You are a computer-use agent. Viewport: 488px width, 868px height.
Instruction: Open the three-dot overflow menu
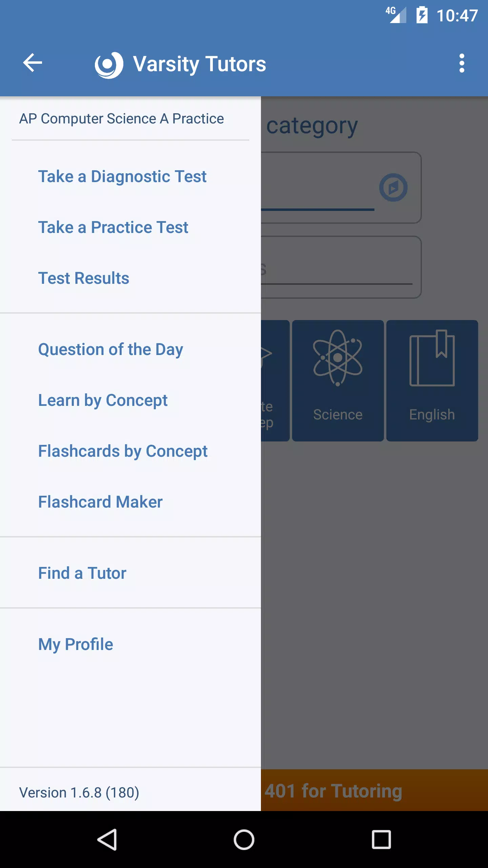[462, 63]
